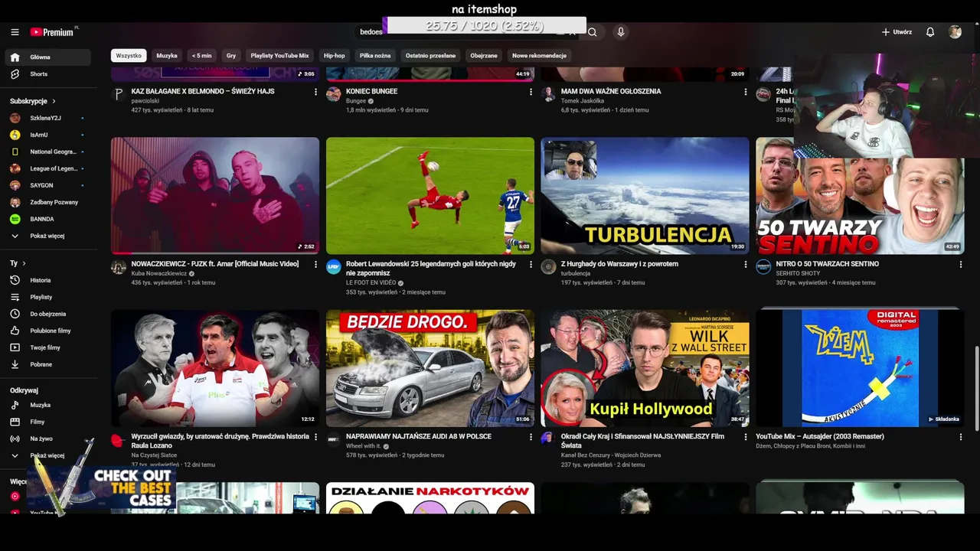Screen dimensions: 980x551
Task: Open options for KONIEC BUNGEE video
Action: tap(531, 92)
